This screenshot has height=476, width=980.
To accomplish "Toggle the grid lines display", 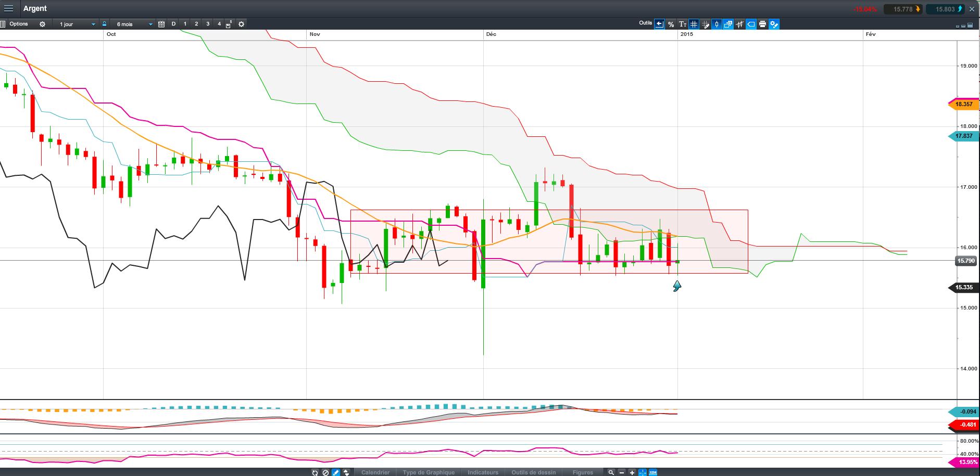I will 694,24.
